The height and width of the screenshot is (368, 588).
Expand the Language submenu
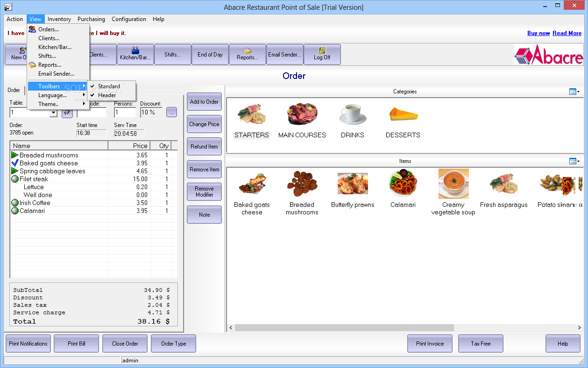click(x=58, y=95)
